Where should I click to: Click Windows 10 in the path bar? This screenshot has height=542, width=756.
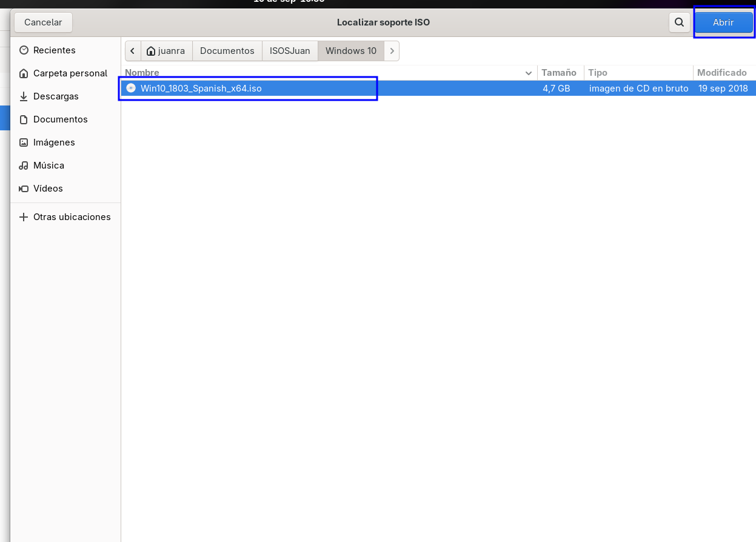[351, 51]
